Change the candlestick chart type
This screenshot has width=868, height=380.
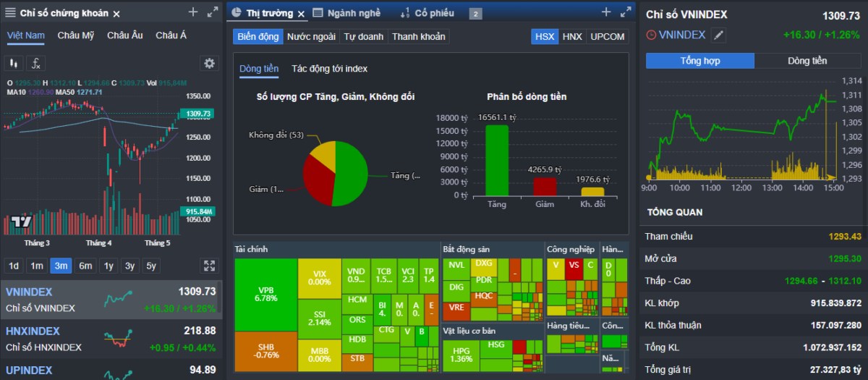(14, 63)
